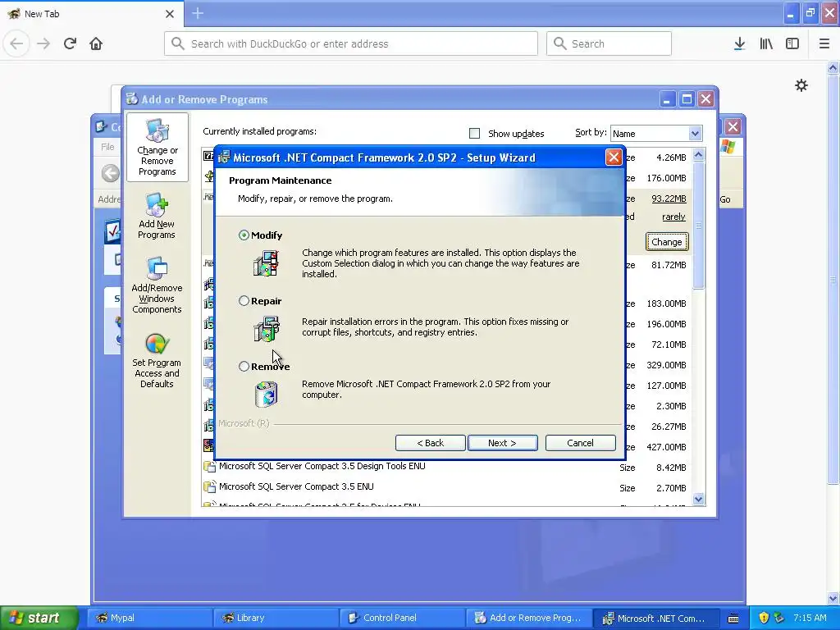Viewport: 840px width, 630px height.
Task: Open the Windows start menu
Action: point(39,618)
